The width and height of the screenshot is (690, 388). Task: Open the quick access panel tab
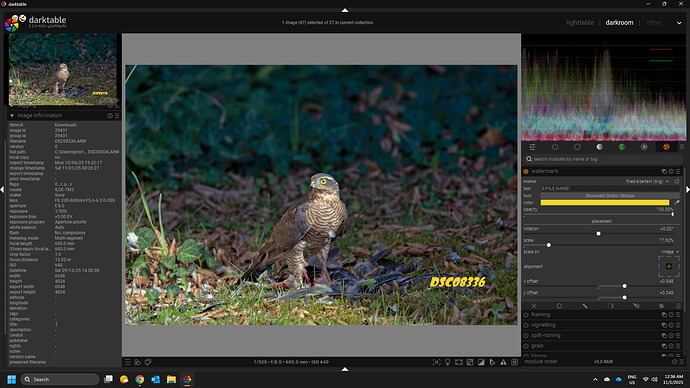pyautogui.click(x=532, y=147)
